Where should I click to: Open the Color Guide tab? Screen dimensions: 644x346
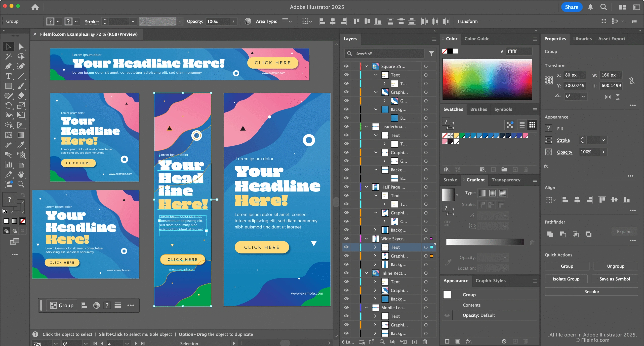(477, 39)
